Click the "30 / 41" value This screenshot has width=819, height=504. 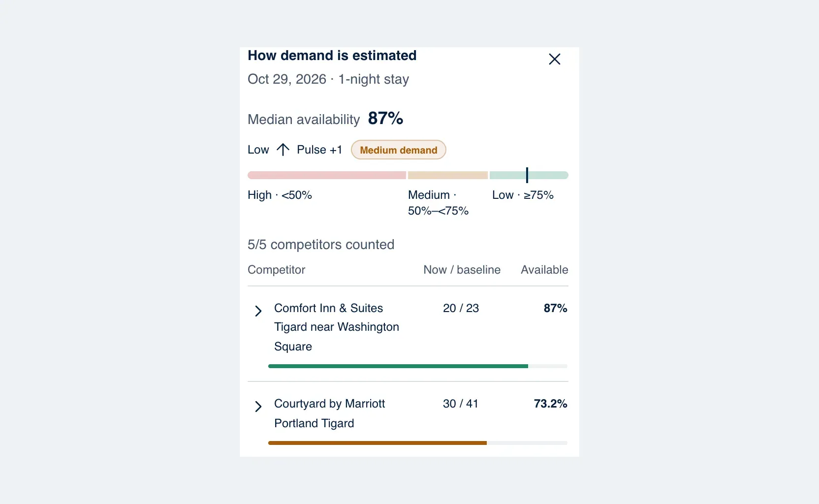click(461, 404)
